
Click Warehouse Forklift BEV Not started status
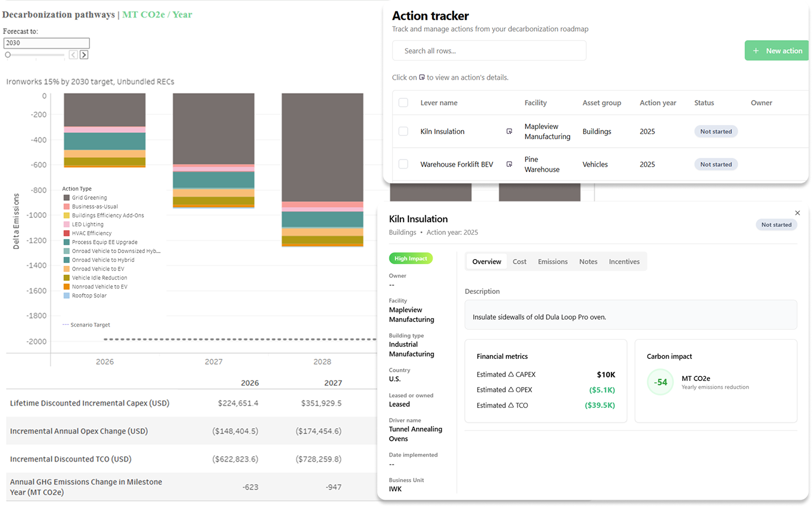click(716, 164)
